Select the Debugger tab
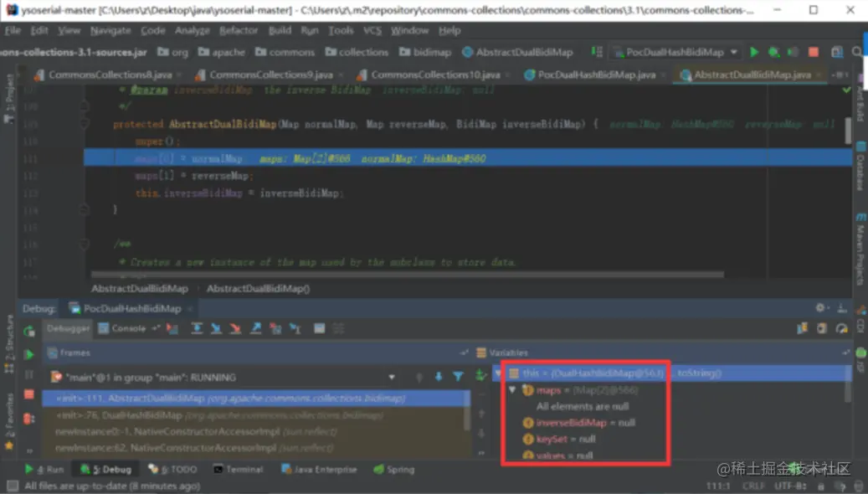 68,328
